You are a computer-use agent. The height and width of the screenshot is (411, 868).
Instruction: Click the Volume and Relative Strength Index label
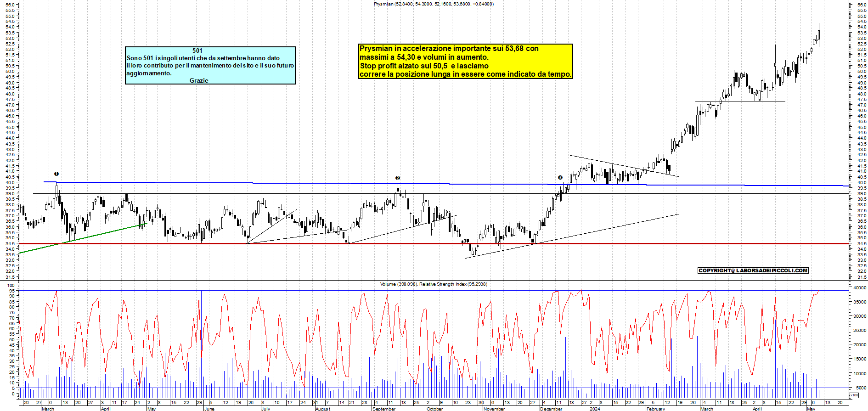coord(434,284)
